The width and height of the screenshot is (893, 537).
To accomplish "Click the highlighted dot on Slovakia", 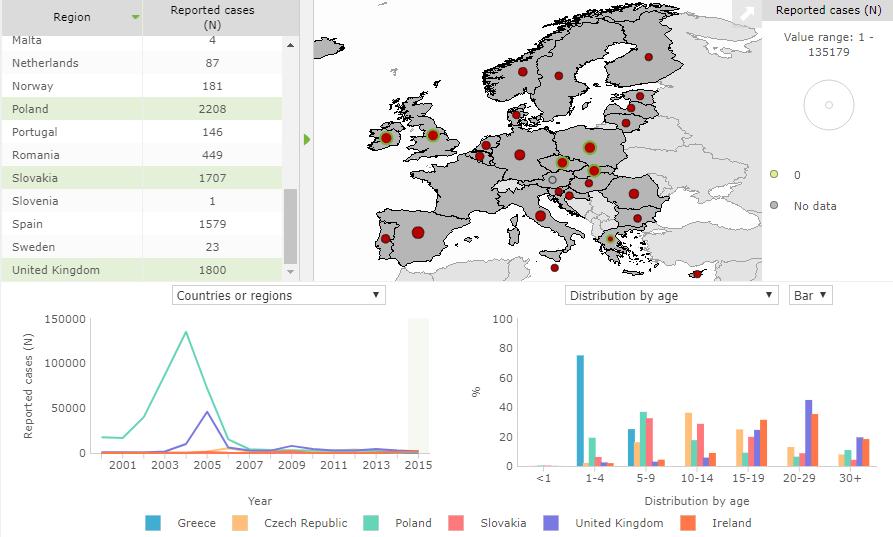I will point(594,170).
